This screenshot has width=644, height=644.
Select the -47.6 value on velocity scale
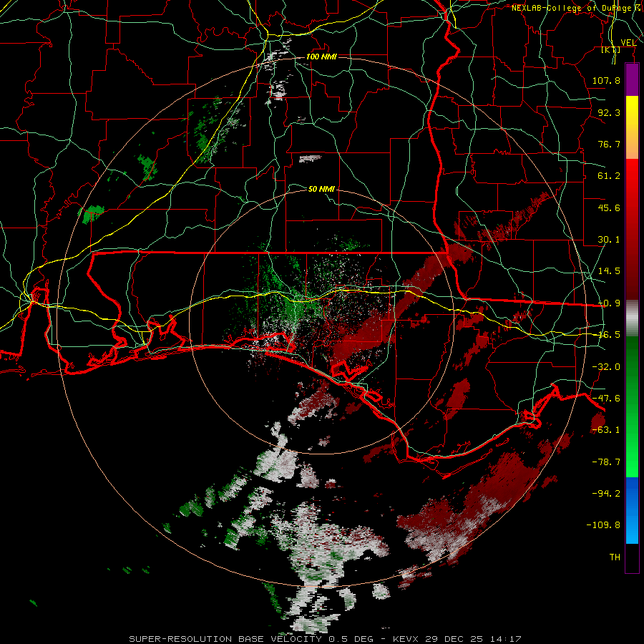(606, 399)
